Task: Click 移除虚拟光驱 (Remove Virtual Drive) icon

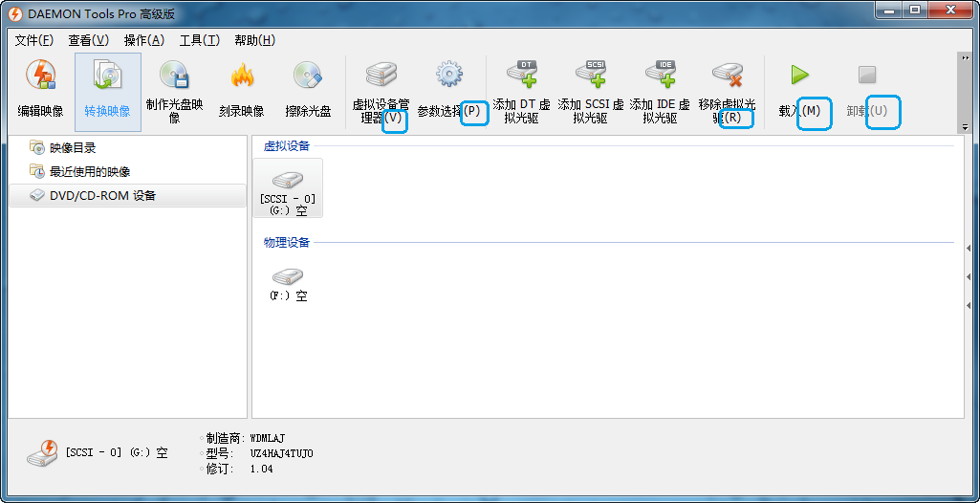Action: pos(728,76)
